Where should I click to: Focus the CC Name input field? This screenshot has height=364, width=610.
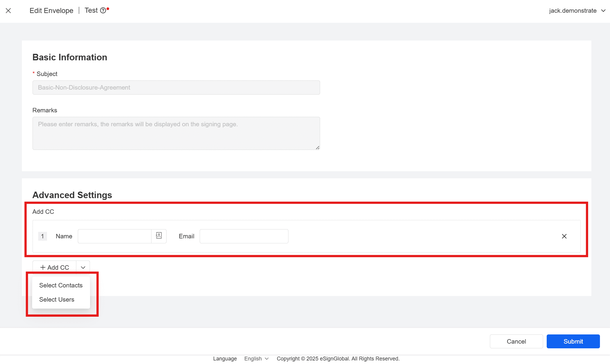tap(114, 236)
